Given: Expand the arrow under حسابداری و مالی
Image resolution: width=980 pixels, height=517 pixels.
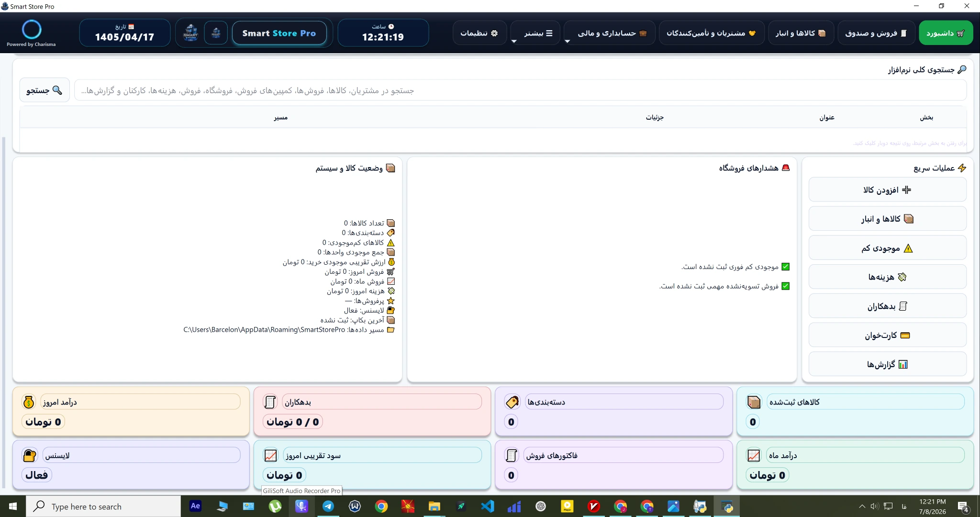Looking at the screenshot, I should (x=567, y=41).
